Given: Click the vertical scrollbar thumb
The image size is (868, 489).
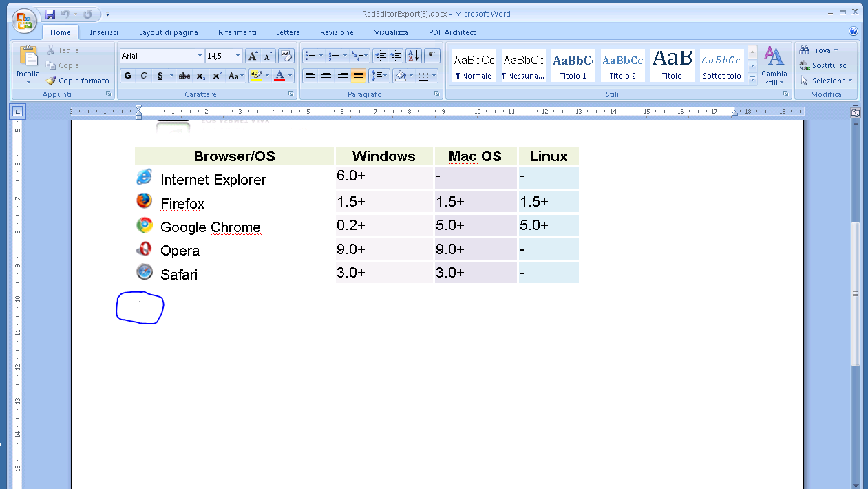Looking at the screenshot, I should tap(856, 294).
